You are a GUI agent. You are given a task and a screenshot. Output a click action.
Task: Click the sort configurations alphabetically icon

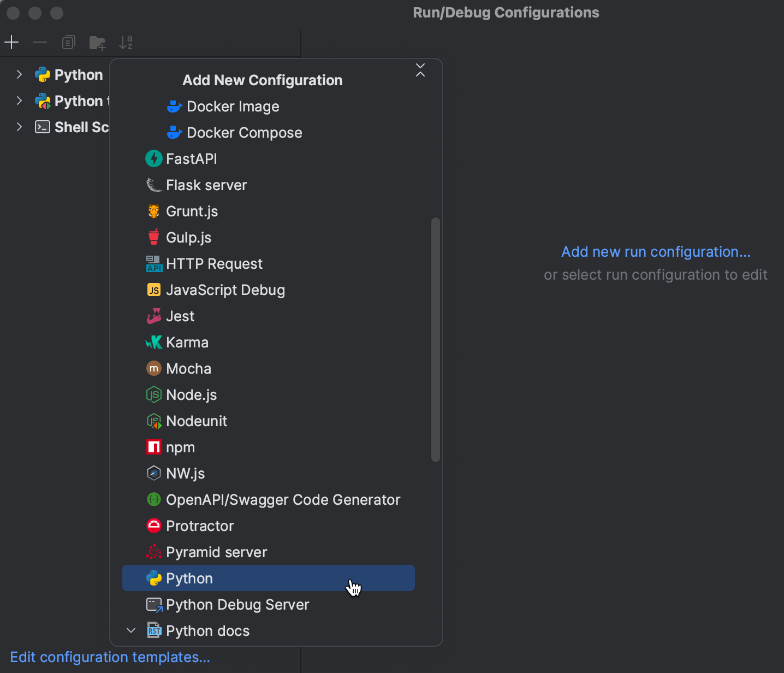pyautogui.click(x=126, y=42)
